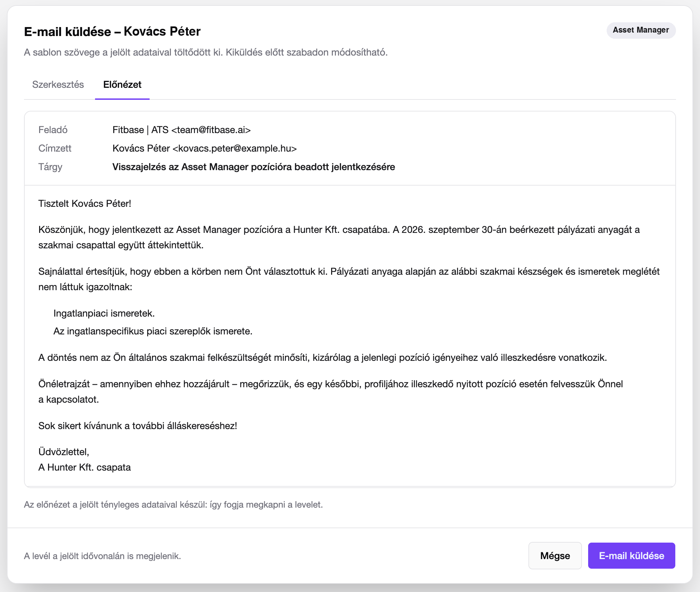Click recipient Kovács Péter email address
The width and height of the screenshot is (700, 592).
205,149
